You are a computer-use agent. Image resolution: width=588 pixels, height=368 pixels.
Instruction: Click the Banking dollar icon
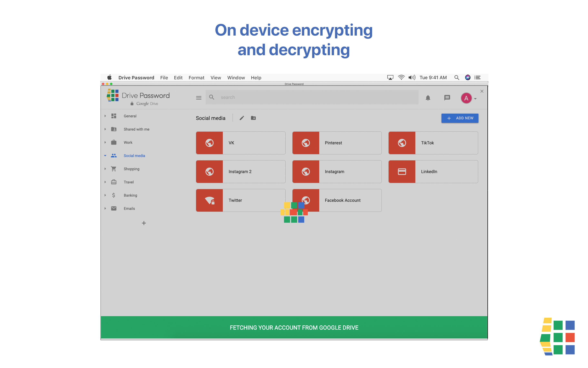[114, 195]
